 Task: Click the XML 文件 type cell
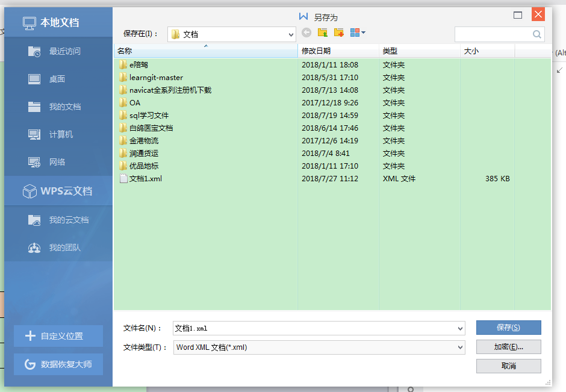(x=399, y=179)
